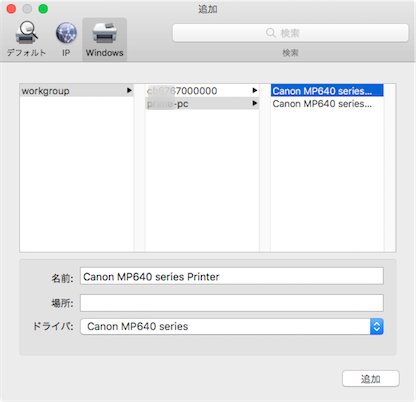Screen dimensions: 416x402
Task: Select the workgroup row
Action: [77, 91]
